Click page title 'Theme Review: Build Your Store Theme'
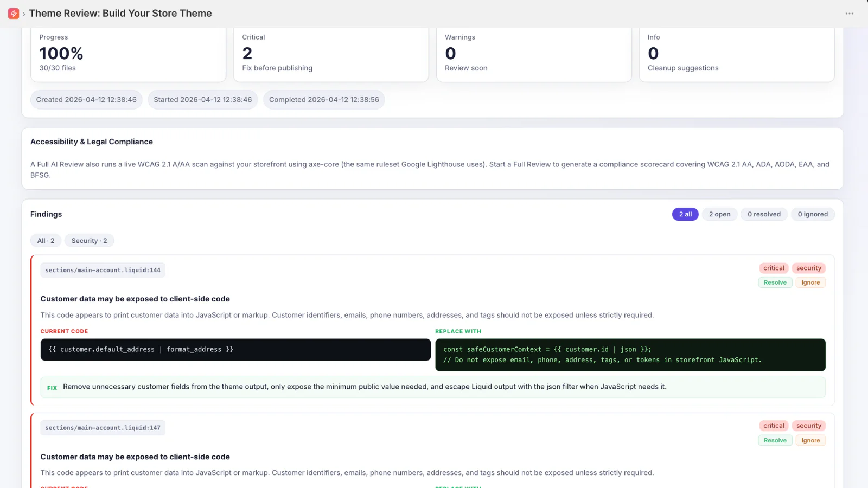Viewport: 868px width, 488px height. 120,14
